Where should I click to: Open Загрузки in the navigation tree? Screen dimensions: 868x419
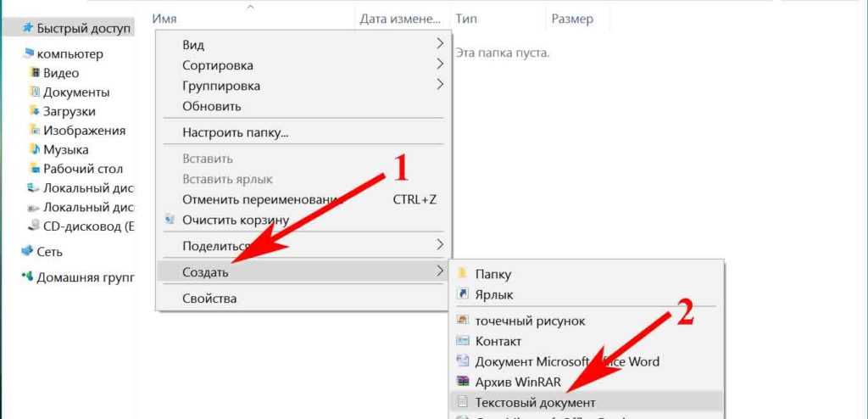[70, 111]
